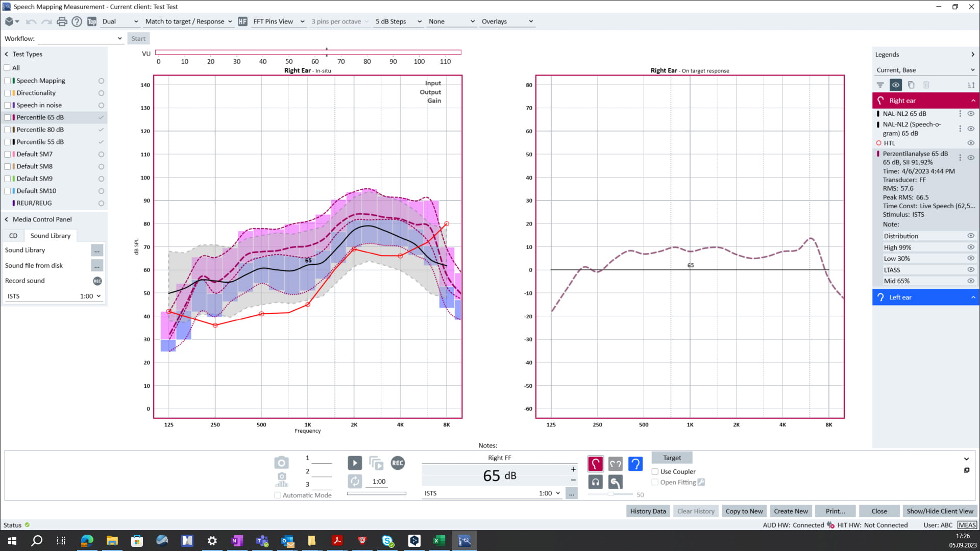
Task: Select the gray both ears icon
Action: (615, 464)
